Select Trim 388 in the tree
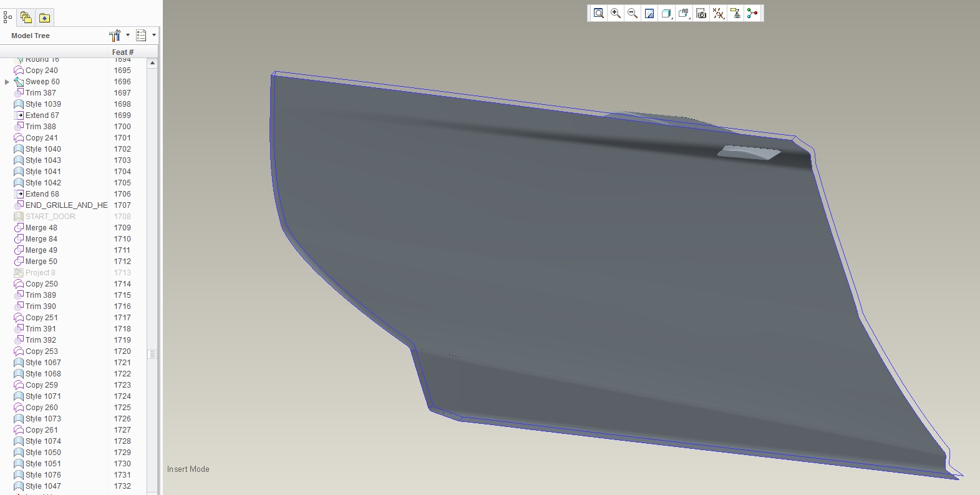This screenshot has width=980, height=495. click(x=41, y=127)
